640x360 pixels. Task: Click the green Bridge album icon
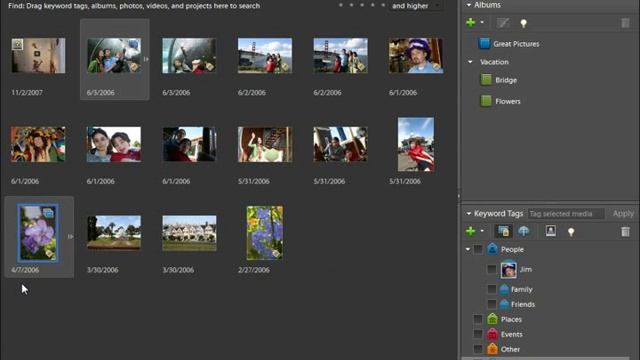(486, 80)
